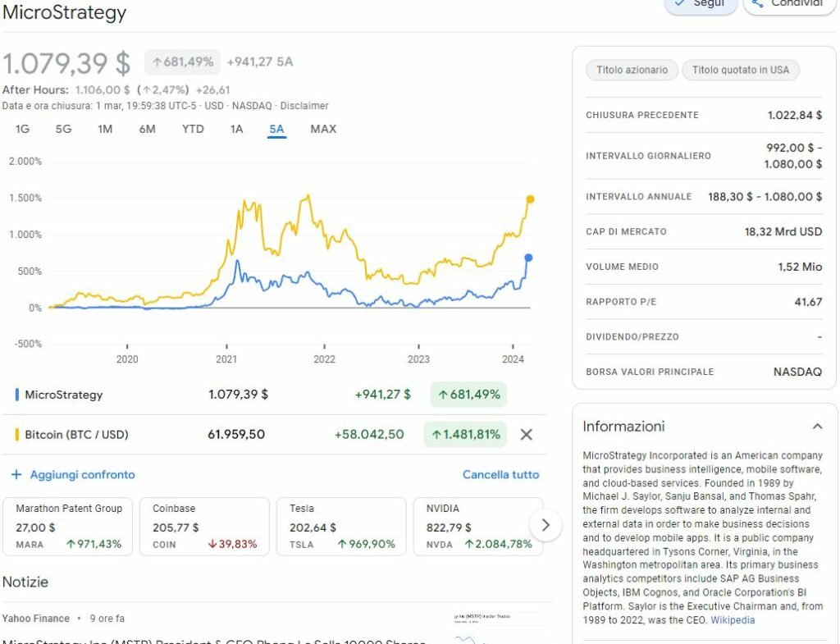Open the Wikipedia link
The width and height of the screenshot is (840, 644).
pyautogui.click(x=733, y=620)
